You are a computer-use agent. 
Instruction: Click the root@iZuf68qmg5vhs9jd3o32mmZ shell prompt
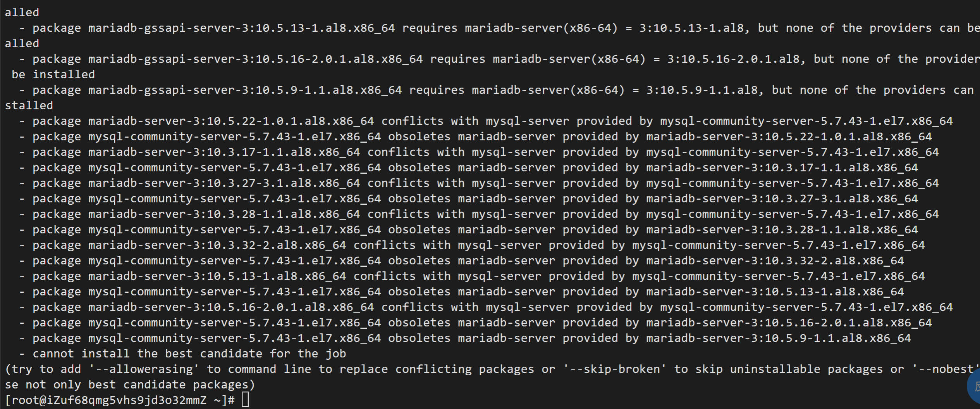click(120, 400)
